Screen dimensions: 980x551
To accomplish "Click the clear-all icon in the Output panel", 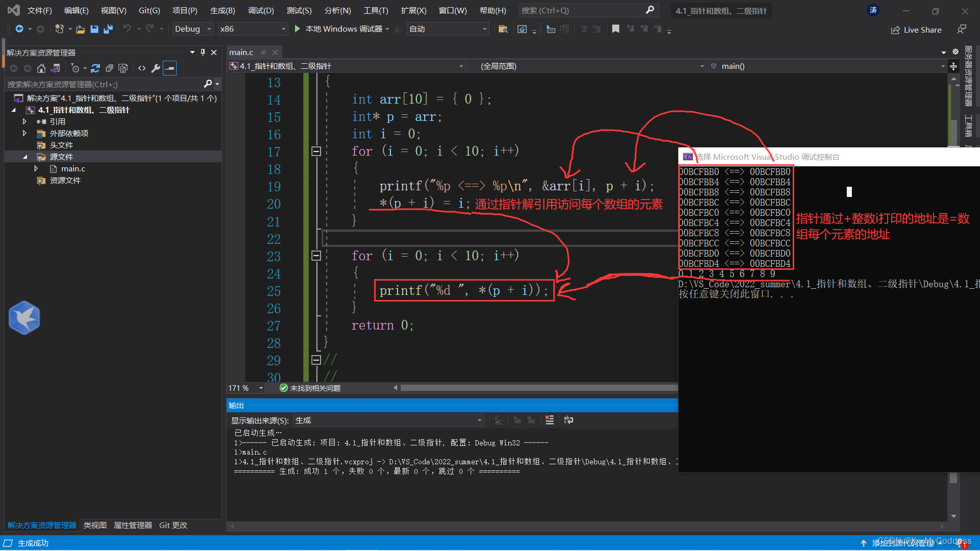I will tap(549, 420).
